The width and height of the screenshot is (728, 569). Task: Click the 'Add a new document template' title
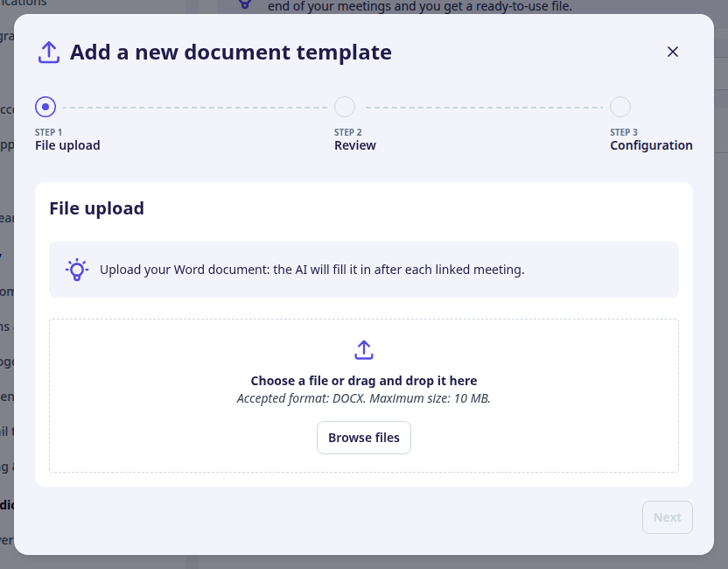[x=231, y=52]
